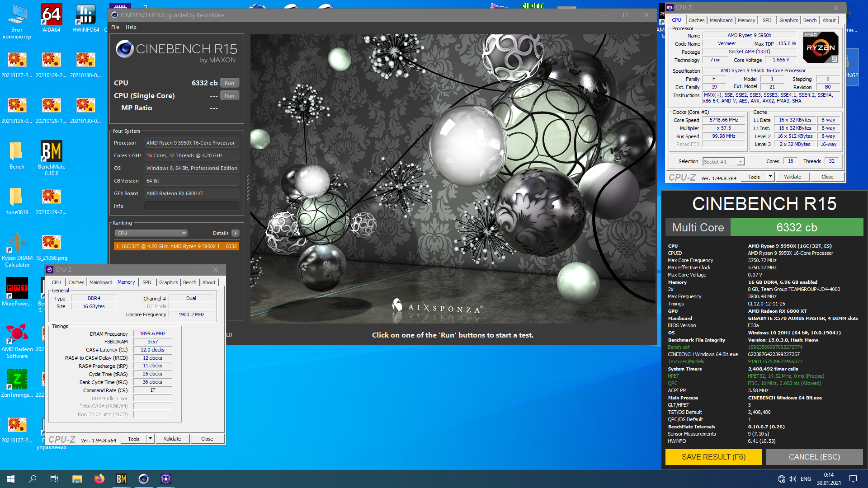The height and width of the screenshot is (488, 868).
Task: Click the Cinebench taskbar icon
Action: click(x=143, y=479)
